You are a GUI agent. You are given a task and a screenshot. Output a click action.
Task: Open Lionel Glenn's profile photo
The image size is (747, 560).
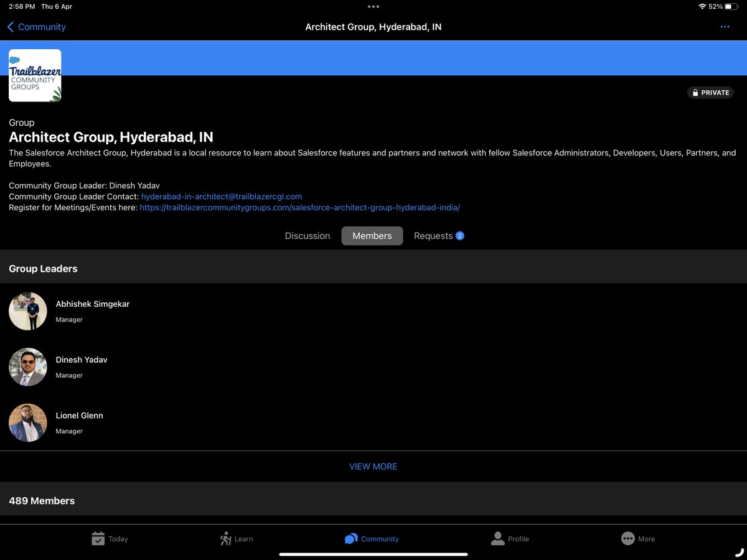[x=28, y=423]
